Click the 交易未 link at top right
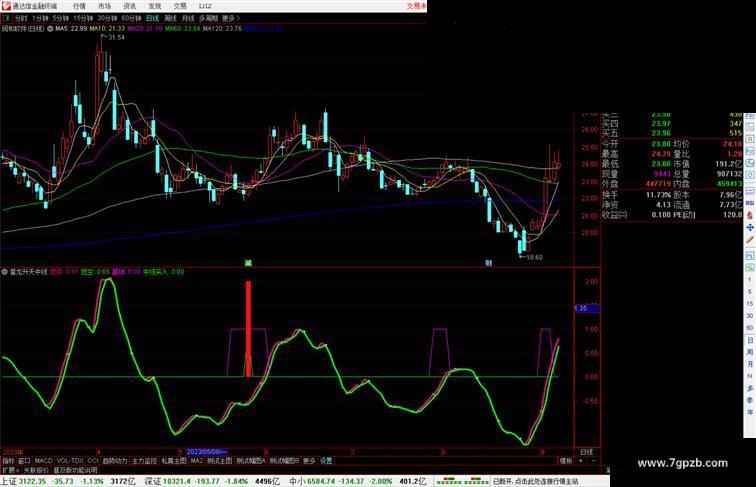 (416, 6)
